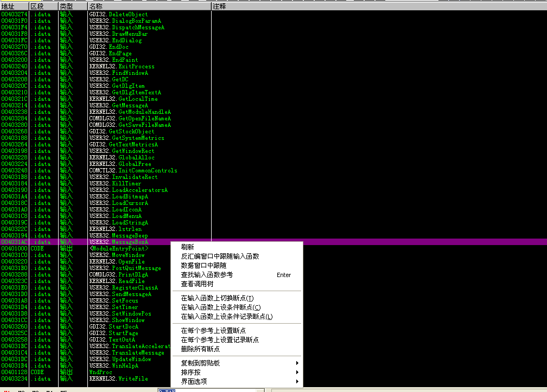The width and height of the screenshot is (547, 392).
Task: Expand the 排序按 submenu
Action: click(237, 372)
